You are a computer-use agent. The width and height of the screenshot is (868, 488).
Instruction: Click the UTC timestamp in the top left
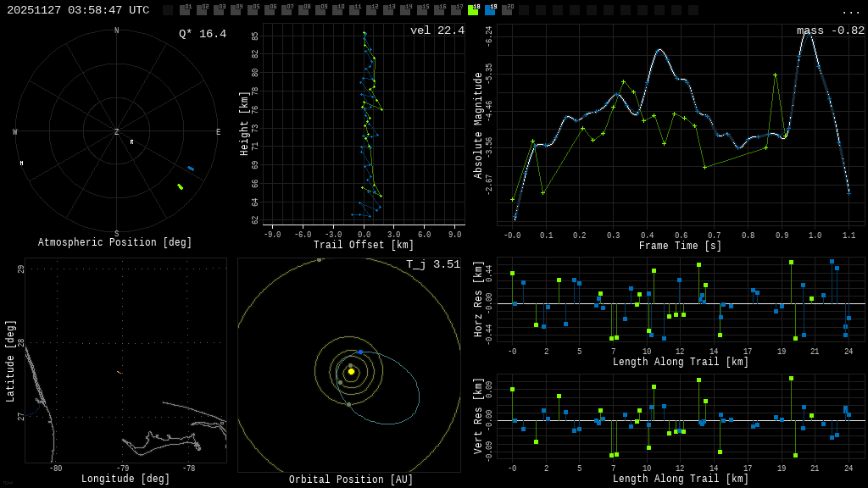[x=78, y=10]
